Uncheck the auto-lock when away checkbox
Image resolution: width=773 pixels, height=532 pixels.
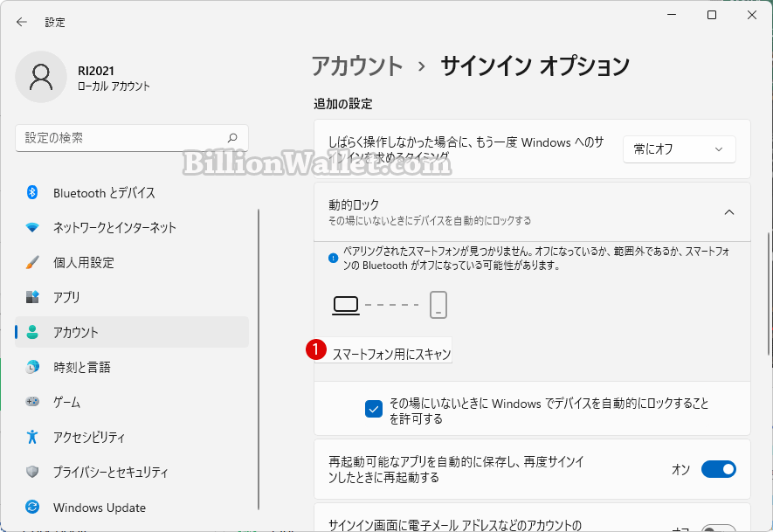pyautogui.click(x=374, y=409)
